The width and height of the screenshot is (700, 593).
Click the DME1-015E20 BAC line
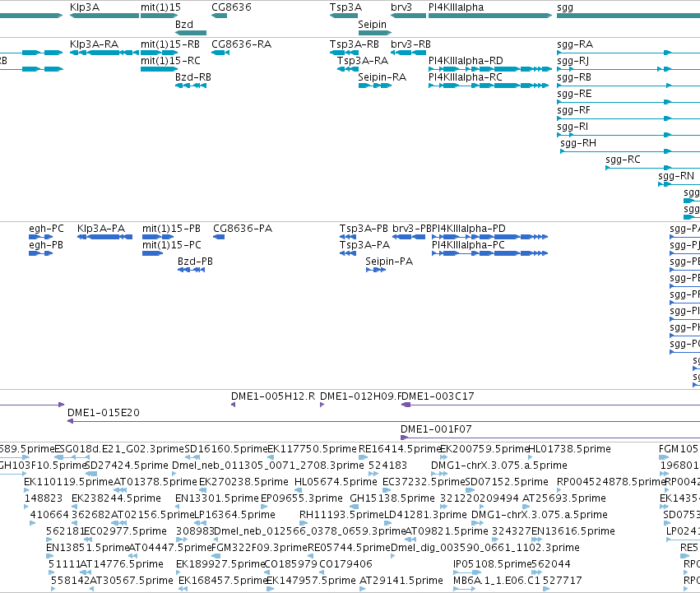[383, 422]
